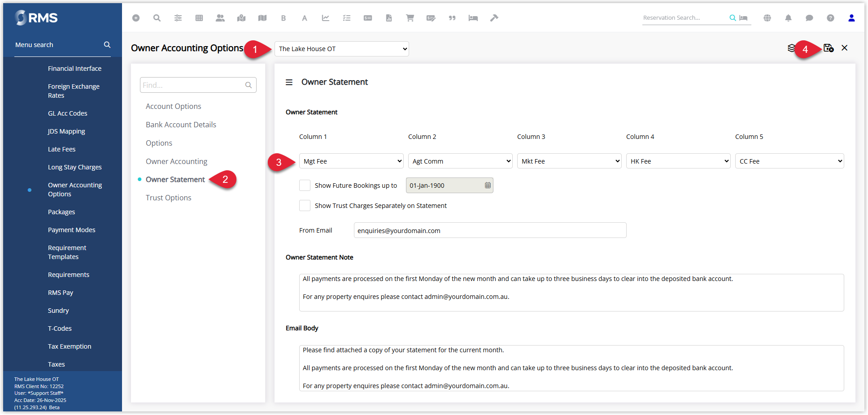Close the Owner Accounting Options page
Image resolution: width=868 pixels, height=415 pixels.
point(845,48)
